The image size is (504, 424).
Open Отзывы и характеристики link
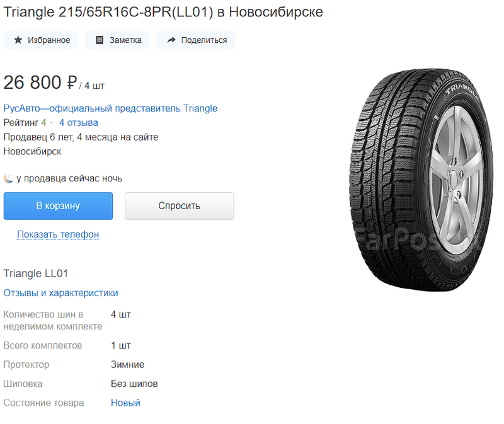tap(60, 293)
